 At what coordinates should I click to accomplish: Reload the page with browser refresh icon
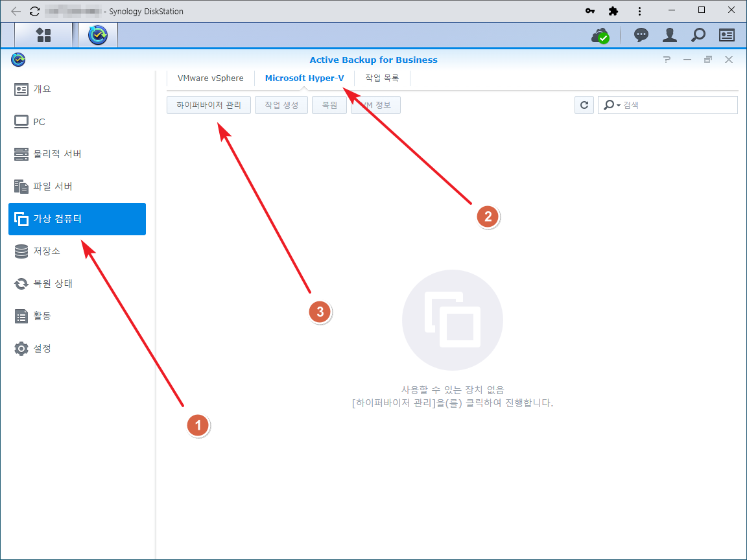point(34,11)
